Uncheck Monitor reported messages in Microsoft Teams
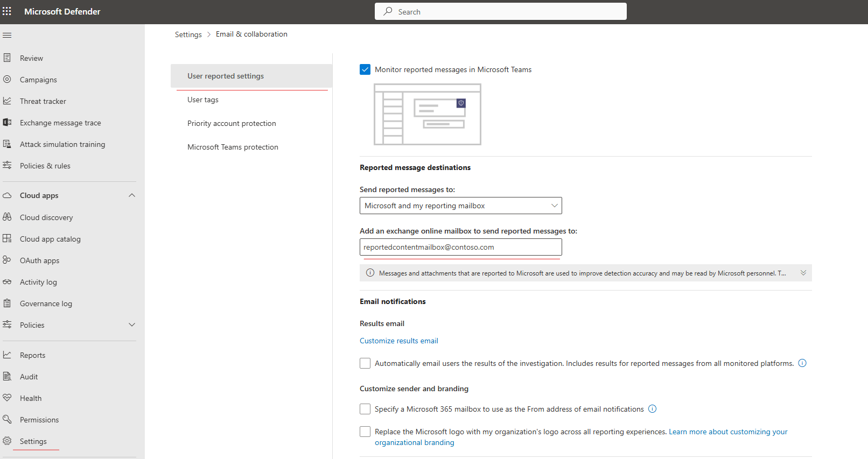 pos(365,69)
